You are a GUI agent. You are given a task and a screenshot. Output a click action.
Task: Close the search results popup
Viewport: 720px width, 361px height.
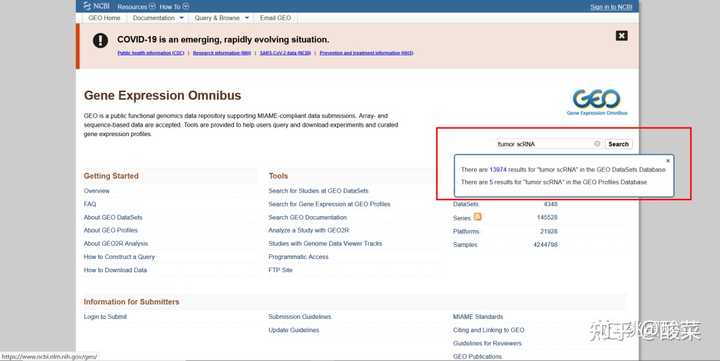pos(668,161)
